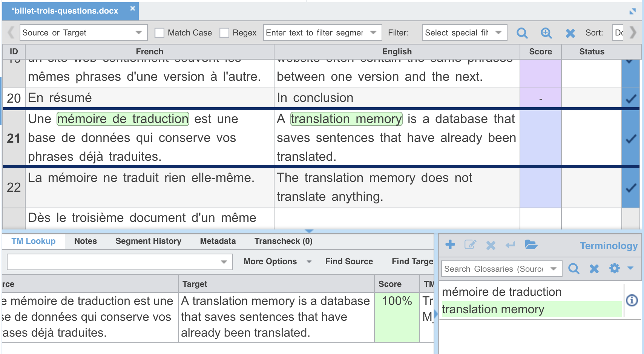Open the Select special filter dropdown

pyautogui.click(x=465, y=32)
